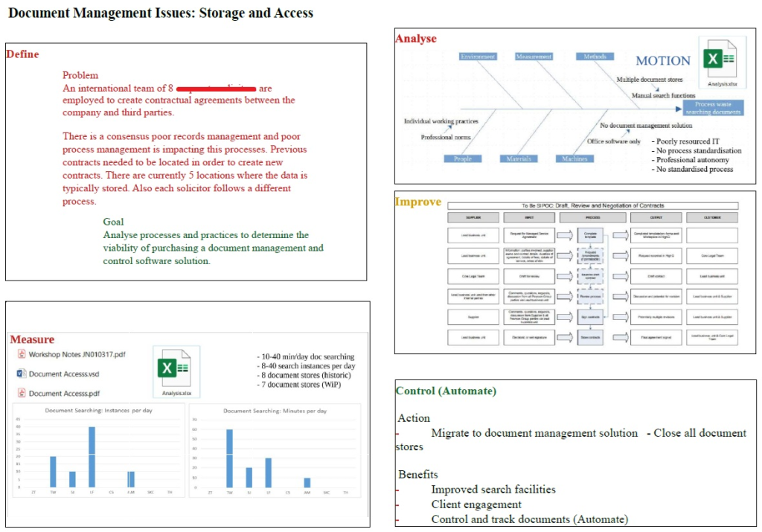Screen dimensions: 762x532
Task: Click the "Close all document" action text
Action: [x=699, y=433]
